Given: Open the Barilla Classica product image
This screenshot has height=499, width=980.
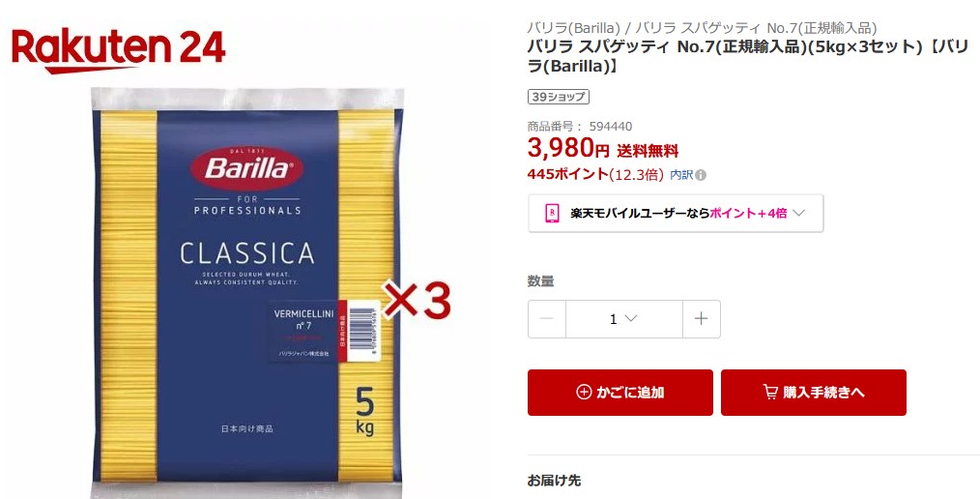Looking at the screenshot, I should (x=246, y=293).
